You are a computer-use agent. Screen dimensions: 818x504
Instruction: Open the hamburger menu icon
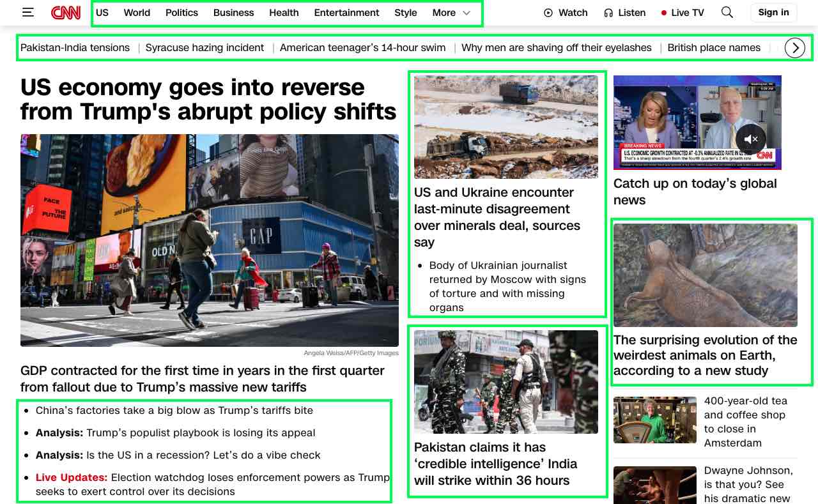pos(27,12)
